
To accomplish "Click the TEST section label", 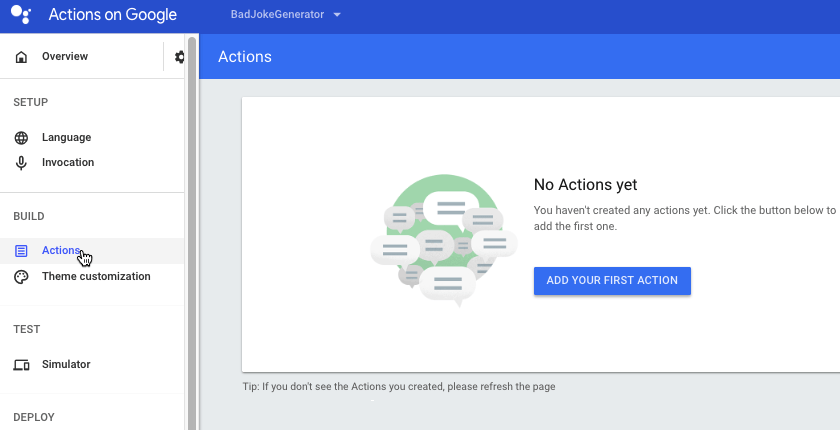I will (x=27, y=329).
